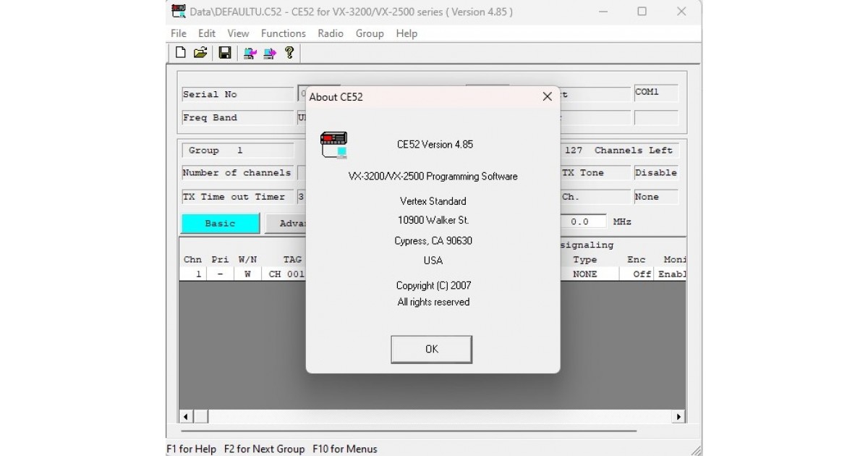Screen dimensions: 868x456
Task: Open help using the question mark icon
Action: click(x=289, y=52)
